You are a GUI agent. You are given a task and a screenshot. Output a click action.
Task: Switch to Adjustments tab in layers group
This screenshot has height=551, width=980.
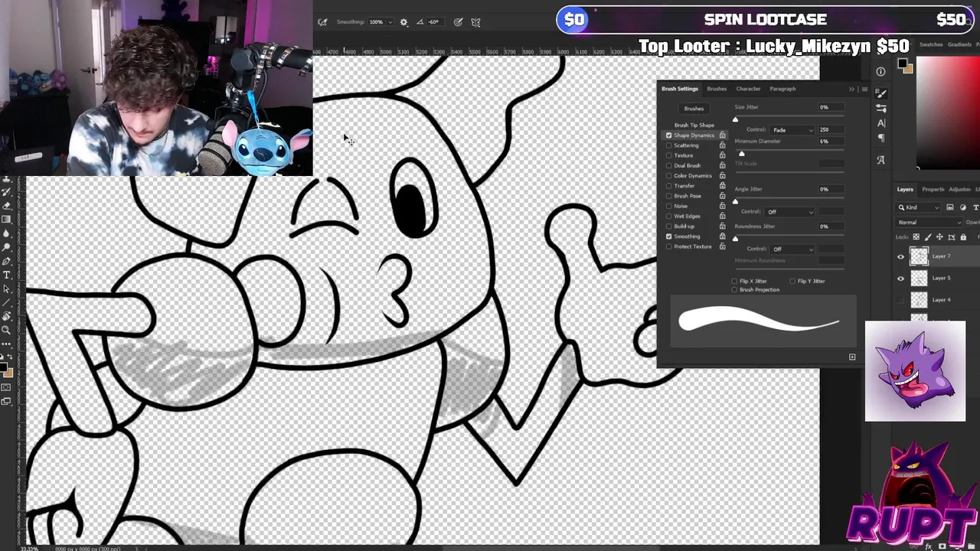[959, 189]
